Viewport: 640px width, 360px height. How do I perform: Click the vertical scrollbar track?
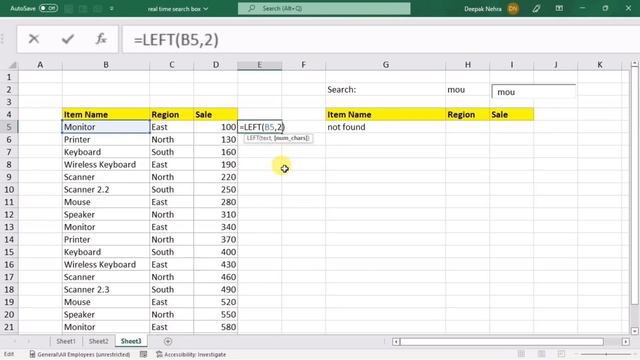pos(634,187)
